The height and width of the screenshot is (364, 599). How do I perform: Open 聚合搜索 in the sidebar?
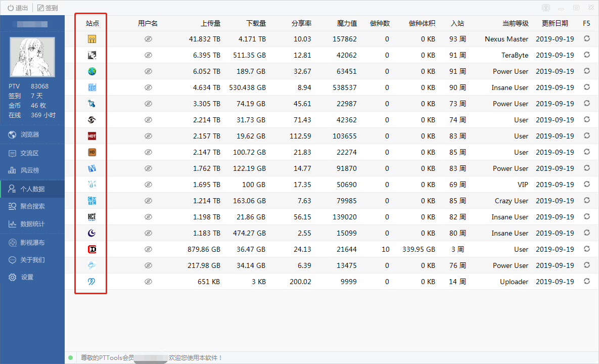coord(32,206)
